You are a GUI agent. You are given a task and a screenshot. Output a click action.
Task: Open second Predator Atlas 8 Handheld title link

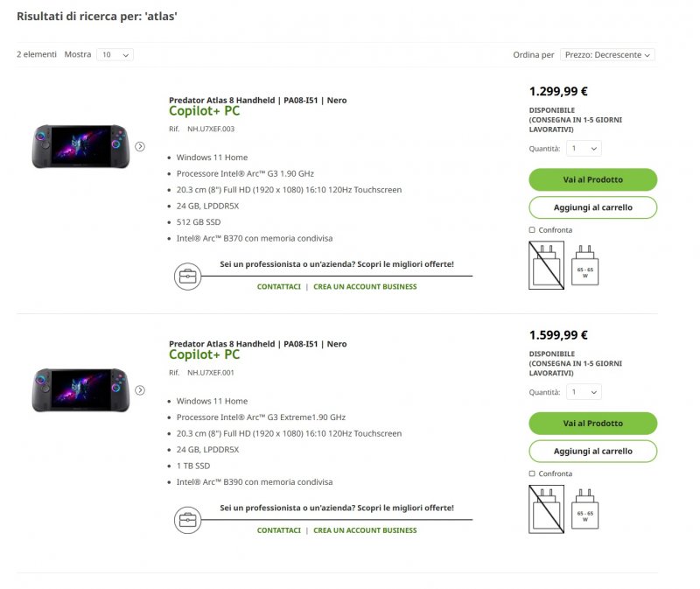(x=257, y=344)
